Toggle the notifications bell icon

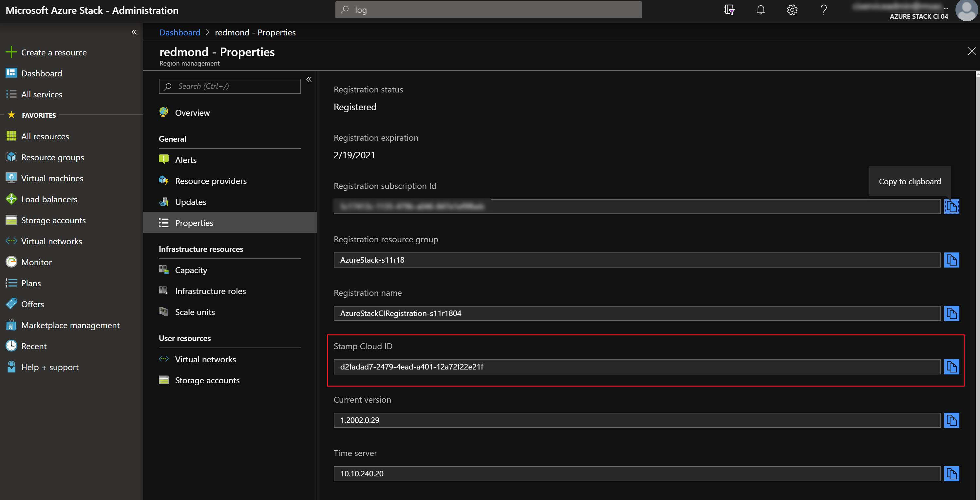pyautogui.click(x=760, y=10)
